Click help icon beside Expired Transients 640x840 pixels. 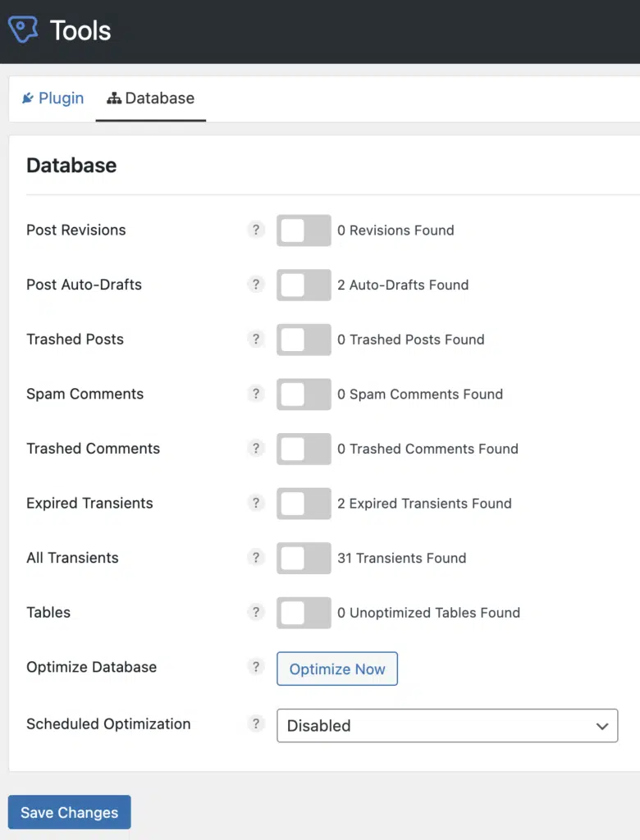point(256,503)
